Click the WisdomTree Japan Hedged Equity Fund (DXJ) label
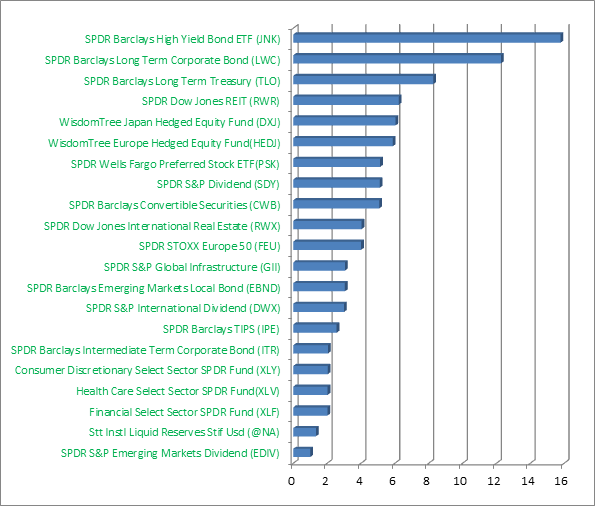Image resolution: width=595 pixels, height=506 pixels. (x=170, y=122)
